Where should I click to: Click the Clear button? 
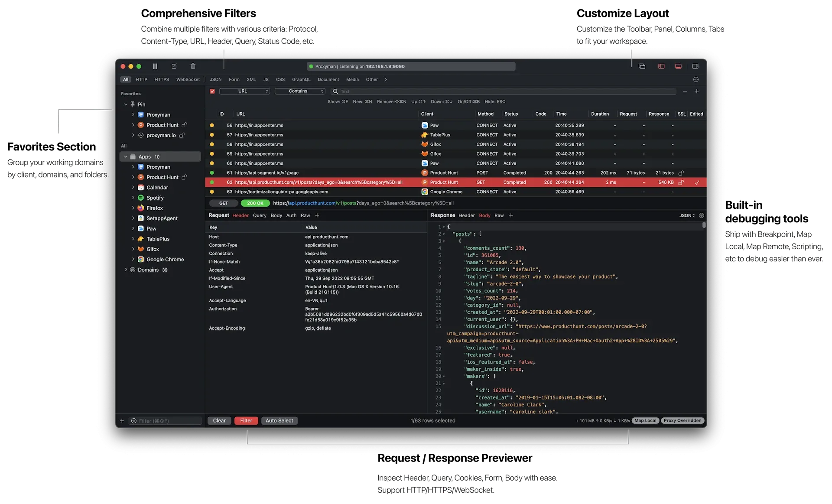click(219, 421)
